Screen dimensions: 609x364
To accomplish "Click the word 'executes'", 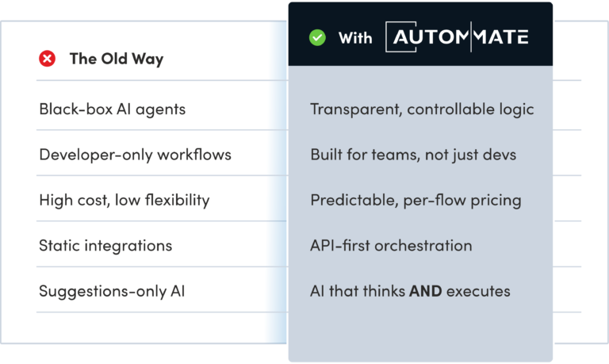I will click(x=478, y=291).
